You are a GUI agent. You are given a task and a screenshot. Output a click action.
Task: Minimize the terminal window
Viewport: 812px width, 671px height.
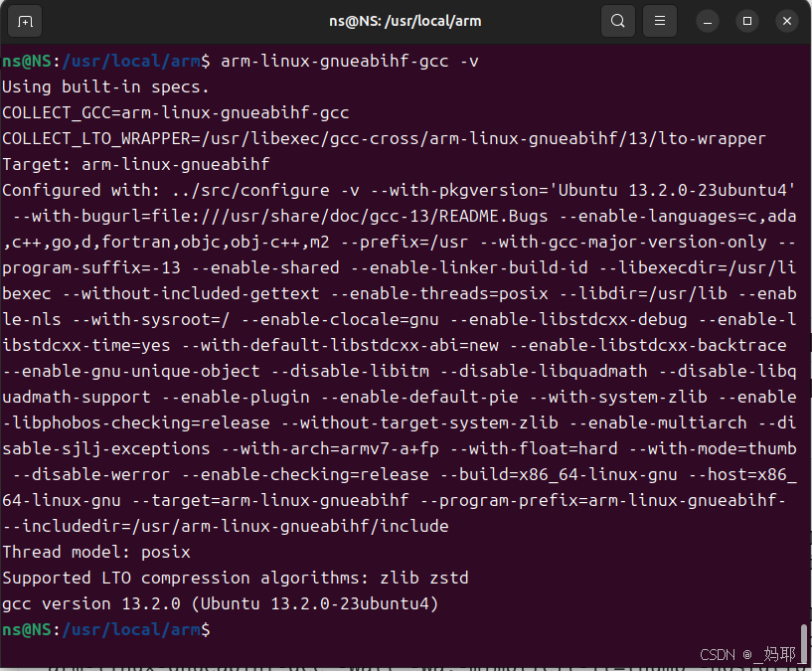click(x=707, y=20)
